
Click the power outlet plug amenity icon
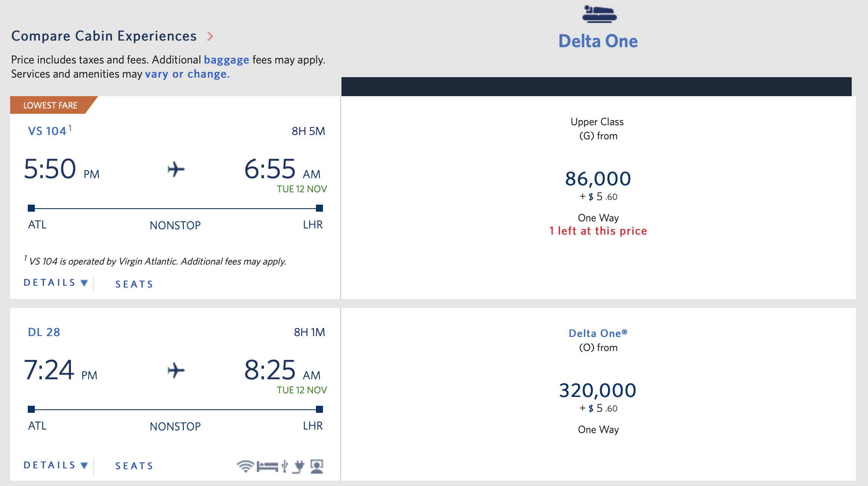pos(299,466)
